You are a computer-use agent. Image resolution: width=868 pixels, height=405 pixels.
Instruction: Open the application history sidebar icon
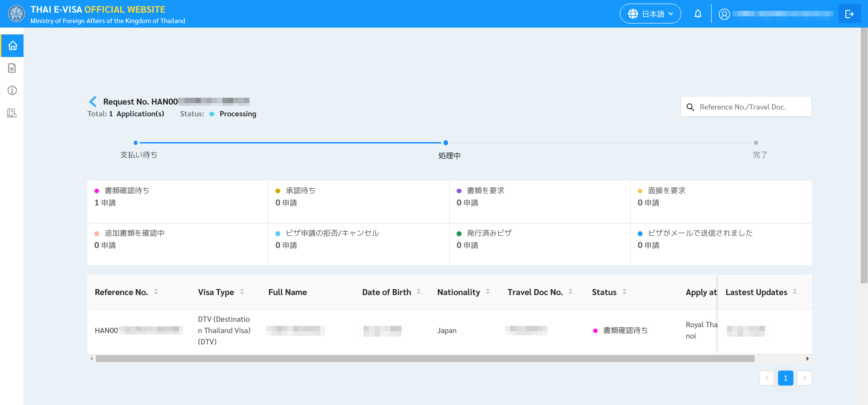(x=12, y=113)
